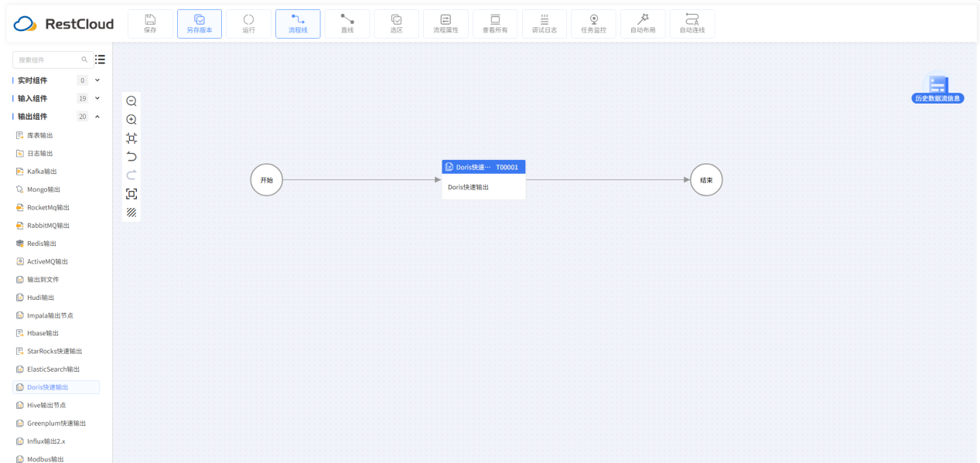The width and height of the screenshot is (980, 463).
Task: Open the 历史数据流信息 history icon
Action: click(x=938, y=90)
